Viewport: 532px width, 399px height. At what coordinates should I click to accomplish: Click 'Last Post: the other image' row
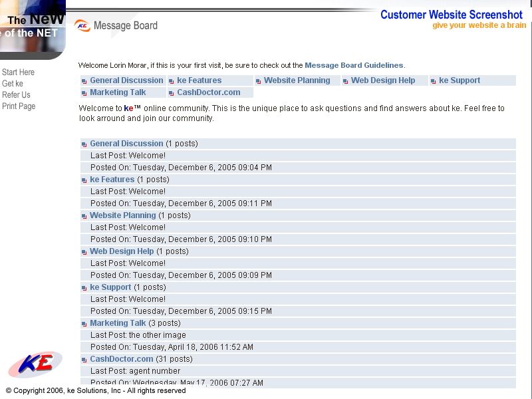pyautogui.click(x=298, y=335)
